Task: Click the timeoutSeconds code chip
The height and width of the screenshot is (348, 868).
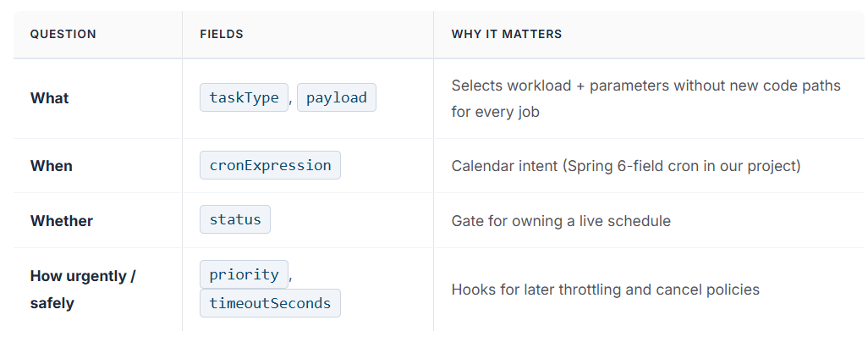Action: click(270, 303)
